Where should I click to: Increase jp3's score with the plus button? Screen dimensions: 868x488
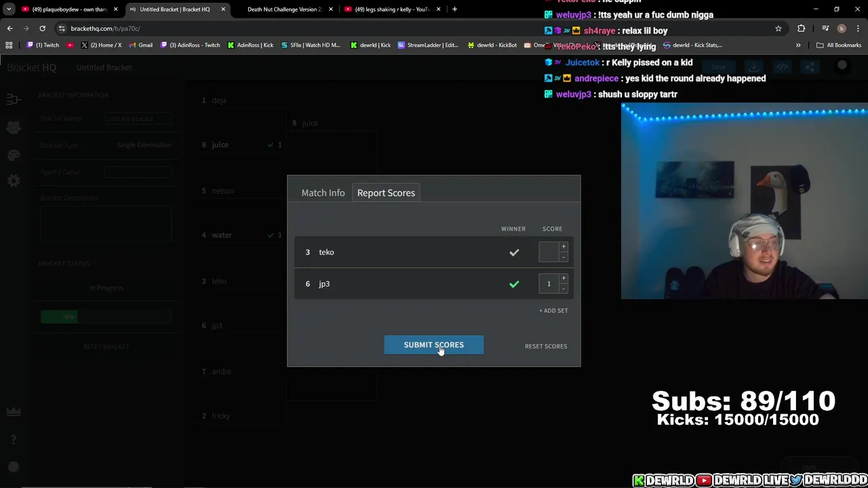563,279
